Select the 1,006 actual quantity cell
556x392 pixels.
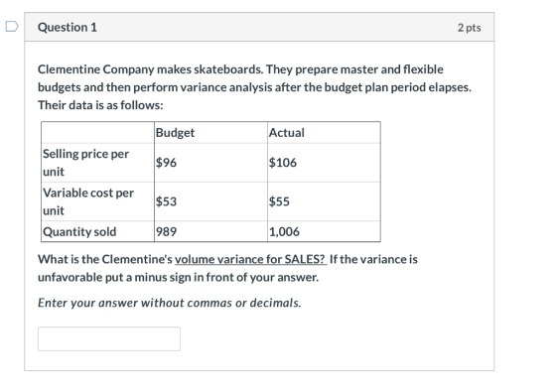[324, 232]
